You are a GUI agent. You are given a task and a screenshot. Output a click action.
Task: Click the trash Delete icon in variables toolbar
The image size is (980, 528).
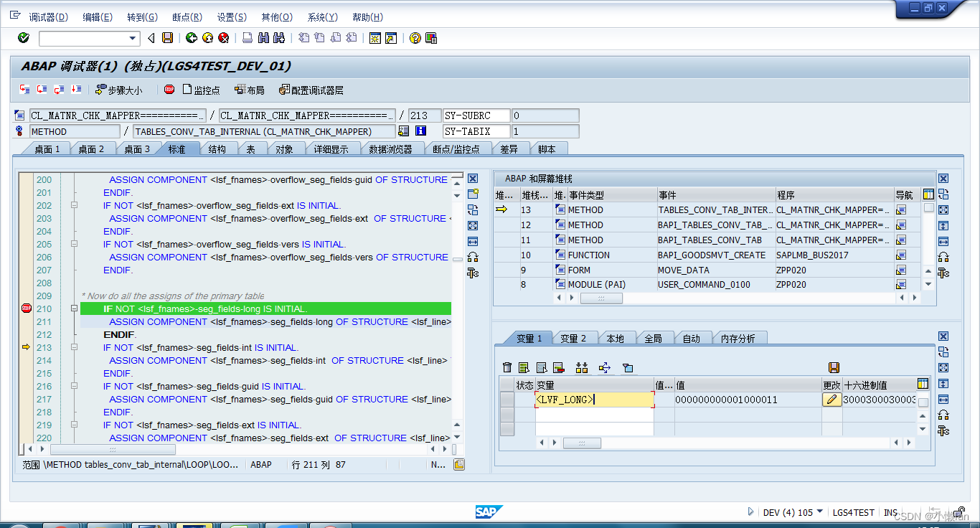click(507, 367)
